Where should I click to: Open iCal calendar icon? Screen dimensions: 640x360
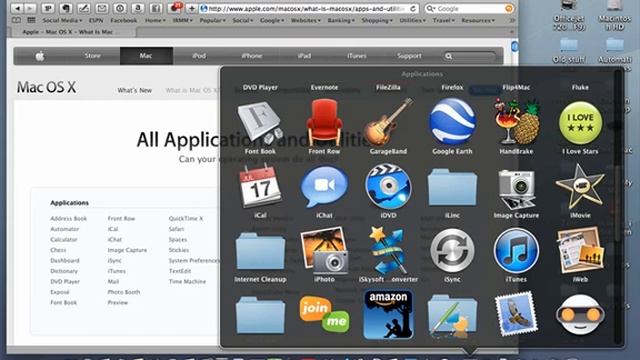coord(260,187)
